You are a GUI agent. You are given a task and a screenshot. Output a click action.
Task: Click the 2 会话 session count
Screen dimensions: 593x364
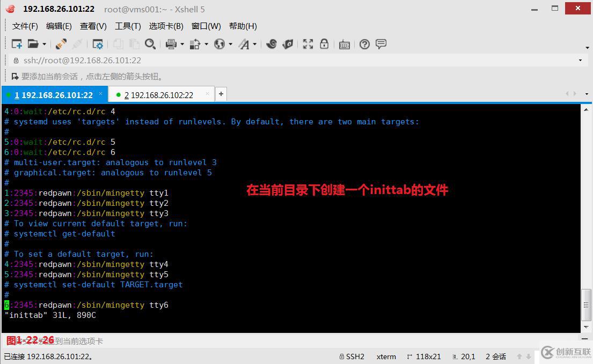(496, 356)
